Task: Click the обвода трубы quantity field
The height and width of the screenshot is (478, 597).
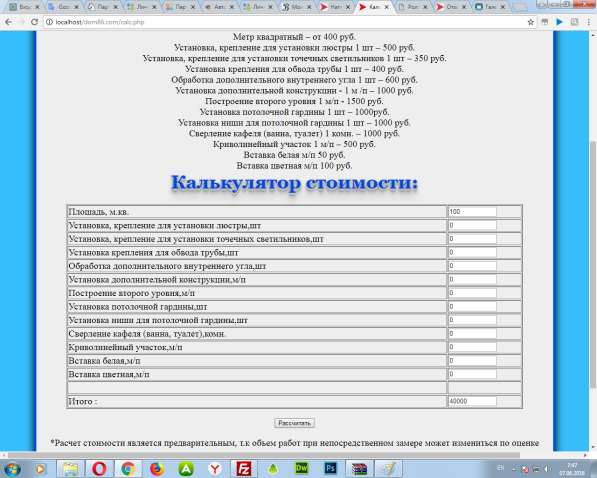Action: (472, 253)
